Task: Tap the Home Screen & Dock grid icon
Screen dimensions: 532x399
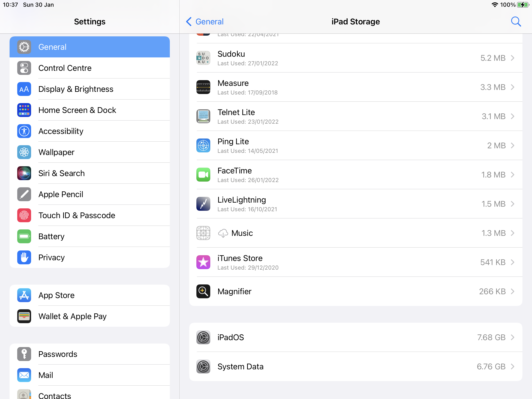Action: coord(24,110)
